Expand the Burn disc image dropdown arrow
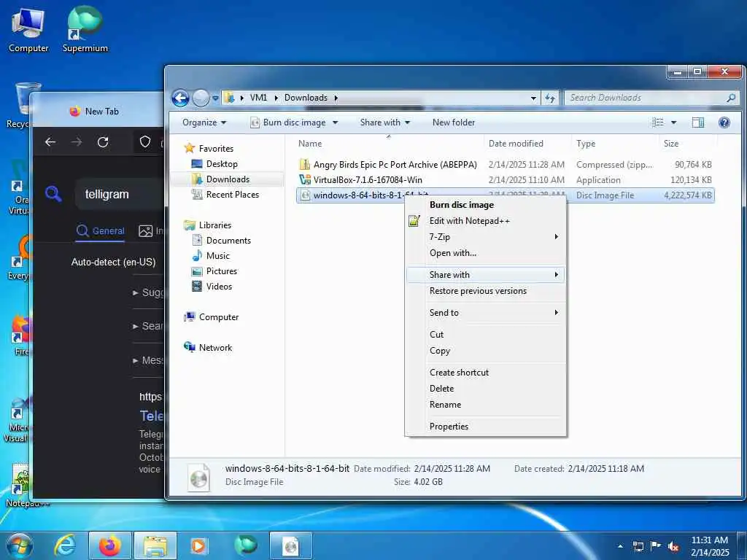747x560 pixels. (x=336, y=122)
